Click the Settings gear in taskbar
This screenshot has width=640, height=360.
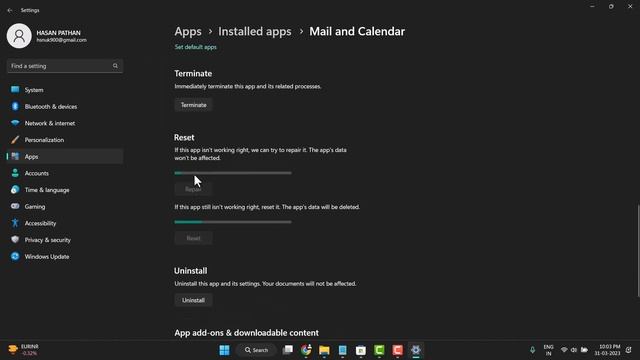[416, 350]
